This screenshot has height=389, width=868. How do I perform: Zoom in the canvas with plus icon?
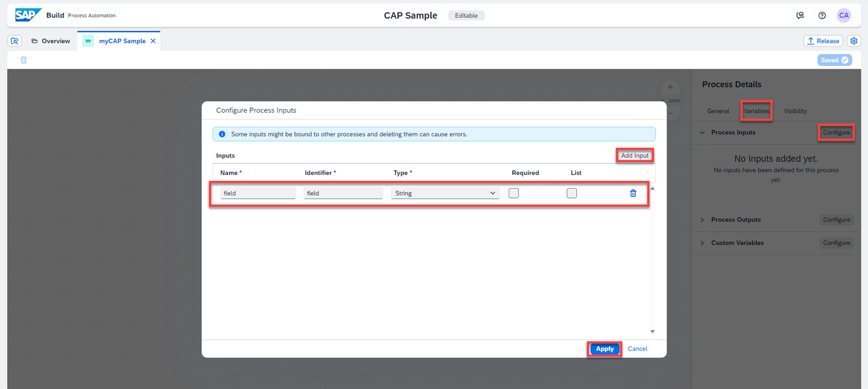click(x=670, y=87)
